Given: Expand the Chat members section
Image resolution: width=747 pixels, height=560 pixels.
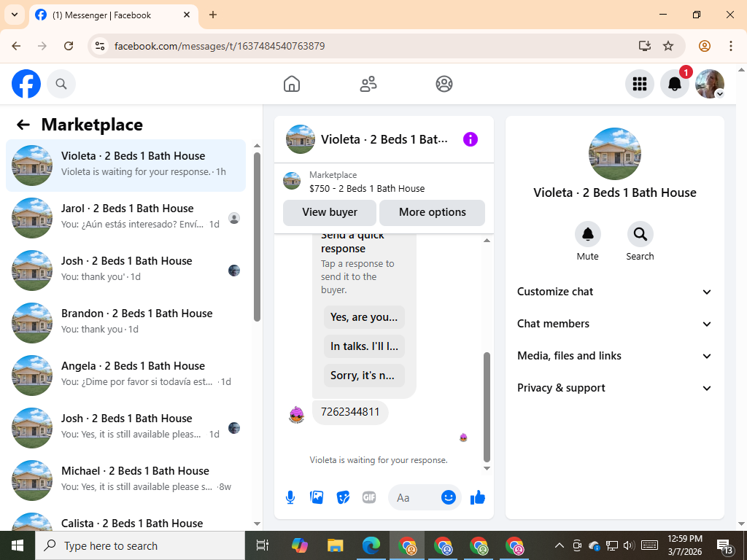Looking at the screenshot, I should click(614, 324).
